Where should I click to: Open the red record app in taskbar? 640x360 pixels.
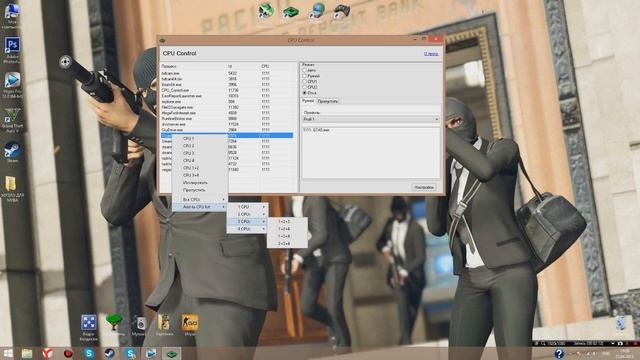pos(68,353)
